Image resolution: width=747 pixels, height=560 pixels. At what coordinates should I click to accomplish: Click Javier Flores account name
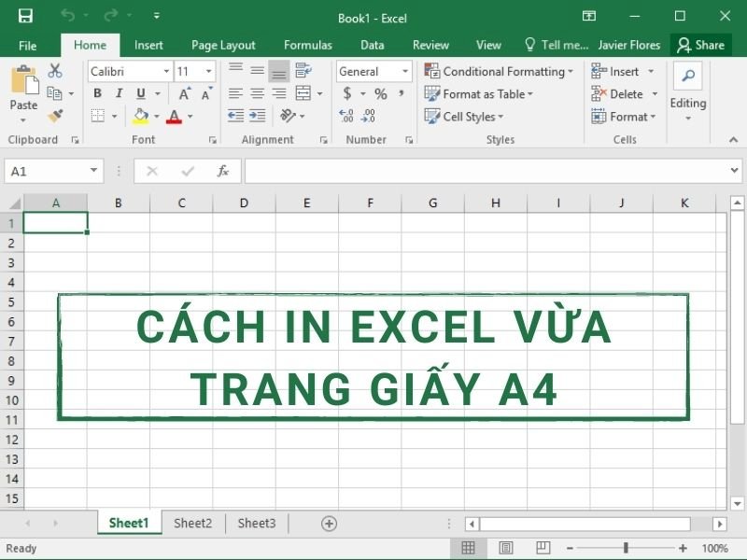[x=629, y=45]
